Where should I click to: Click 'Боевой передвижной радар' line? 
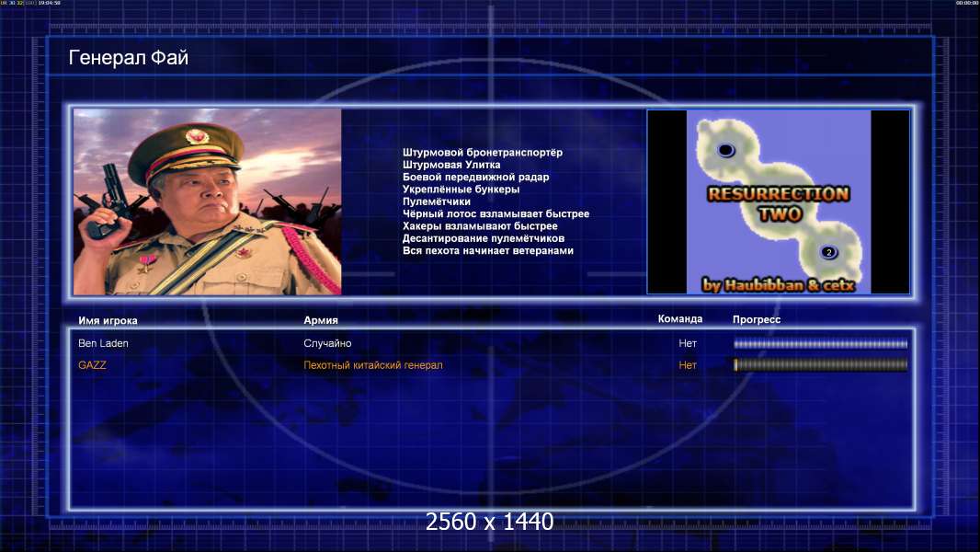click(475, 177)
